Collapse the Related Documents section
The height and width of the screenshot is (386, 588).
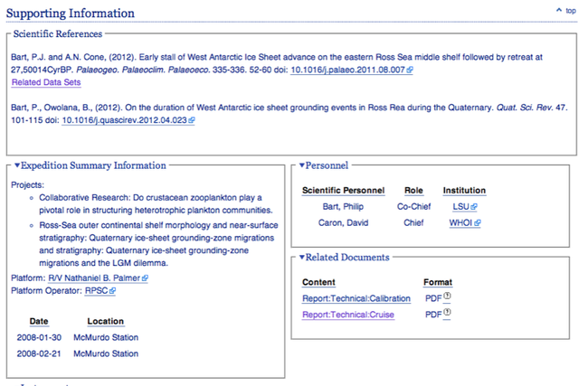303,258
